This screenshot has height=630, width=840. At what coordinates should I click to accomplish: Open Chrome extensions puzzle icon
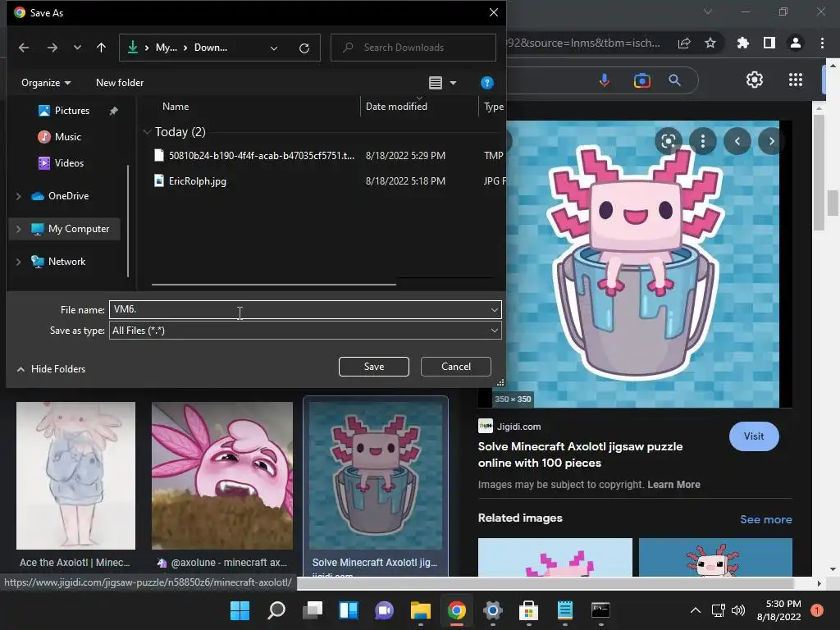pyautogui.click(x=743, y=43)
